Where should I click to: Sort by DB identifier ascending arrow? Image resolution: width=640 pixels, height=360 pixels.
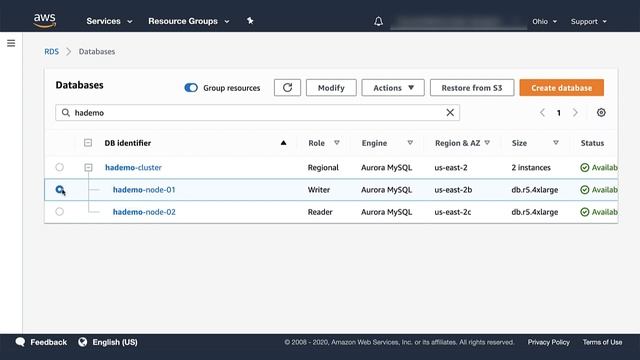point(283,143)
